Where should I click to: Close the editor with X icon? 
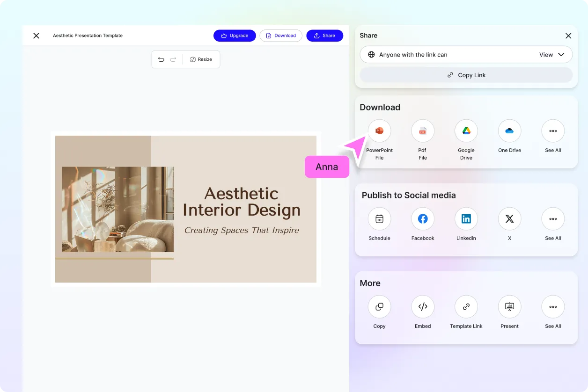tap(36, 36)
